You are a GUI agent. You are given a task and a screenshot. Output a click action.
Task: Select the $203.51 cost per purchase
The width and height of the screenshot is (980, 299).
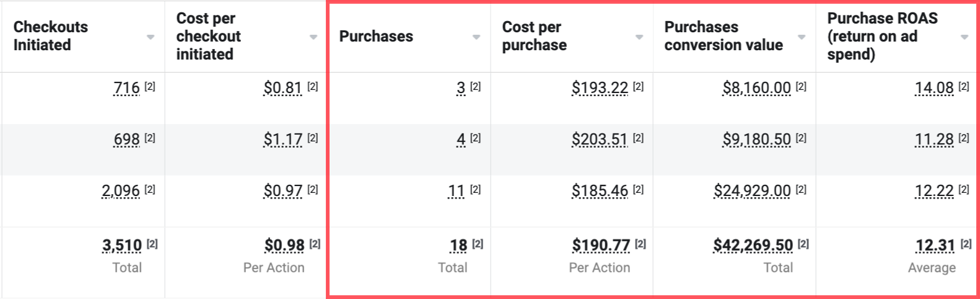600,140
